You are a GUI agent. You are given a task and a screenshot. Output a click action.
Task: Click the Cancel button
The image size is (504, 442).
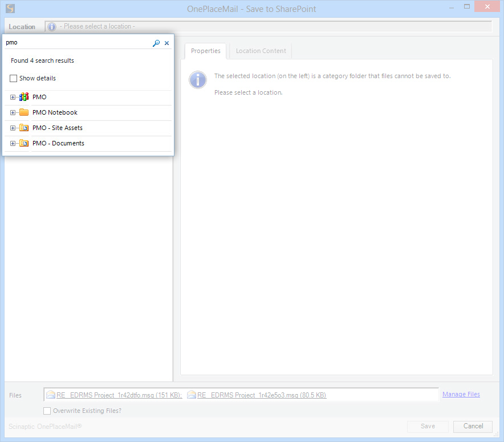473,426
